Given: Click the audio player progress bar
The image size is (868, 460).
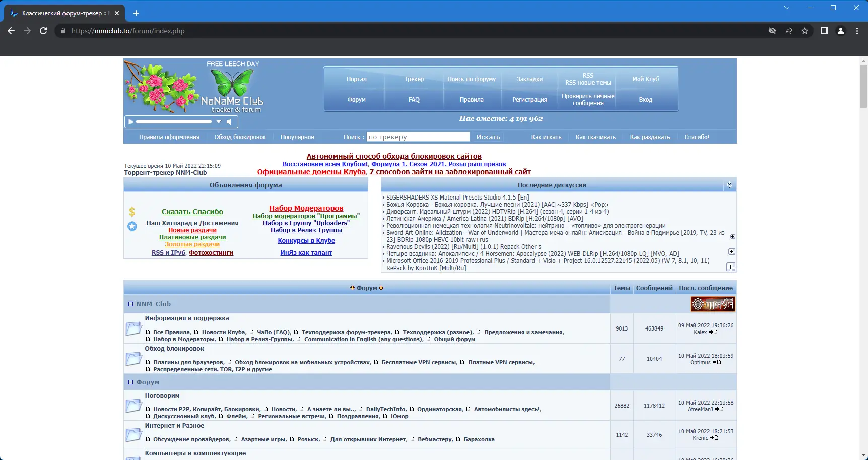Looking at the screenshot, I should pyautogui.click(x=174, y=122).
